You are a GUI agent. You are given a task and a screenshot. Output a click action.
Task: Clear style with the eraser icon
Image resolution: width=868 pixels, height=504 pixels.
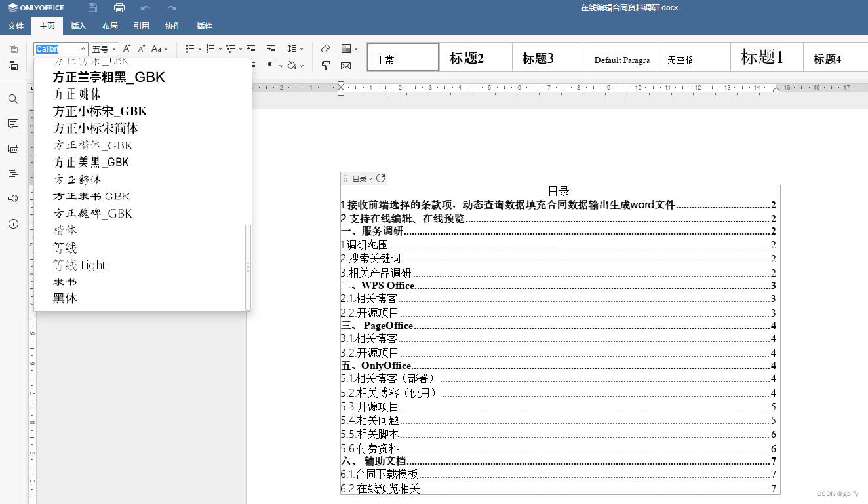pyautogui.click(x=326, y=48)
